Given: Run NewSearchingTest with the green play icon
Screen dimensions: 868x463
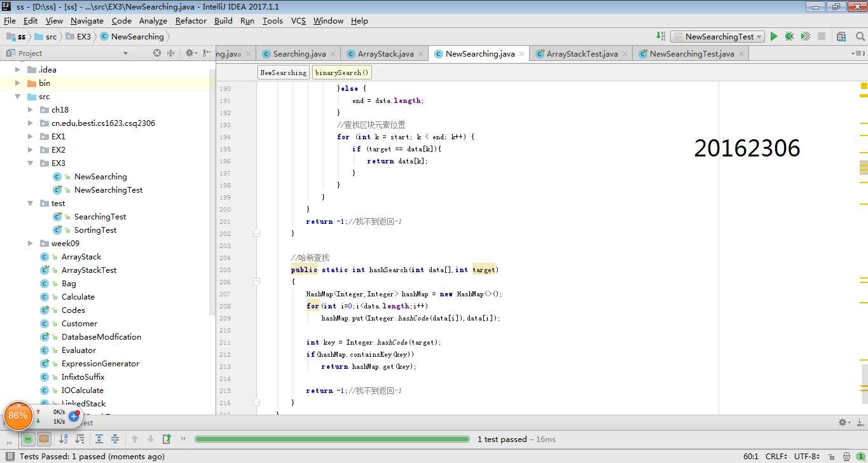Looking at the screenshot, I should tap(774, 37).
